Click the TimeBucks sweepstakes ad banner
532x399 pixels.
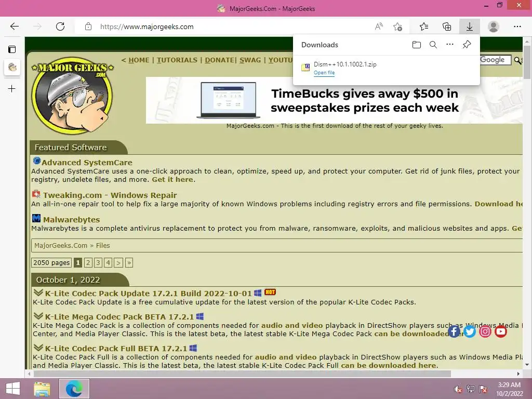pos(334,100)
